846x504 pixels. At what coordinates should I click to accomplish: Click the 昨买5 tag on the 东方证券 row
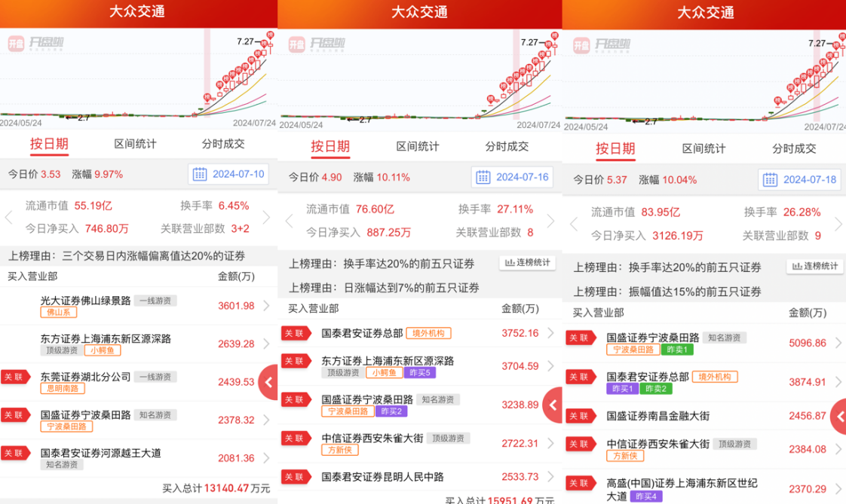click(x=420, y=372)
